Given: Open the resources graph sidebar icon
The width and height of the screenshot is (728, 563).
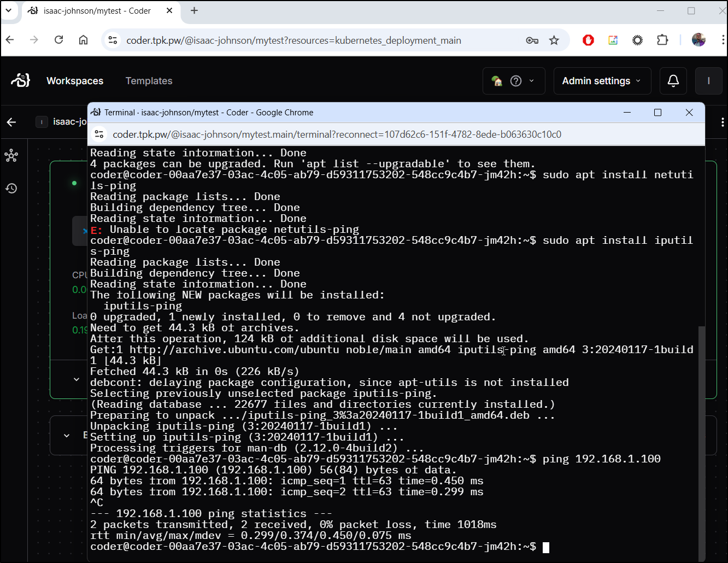Looking at the screenshot, I should [11, 156].
